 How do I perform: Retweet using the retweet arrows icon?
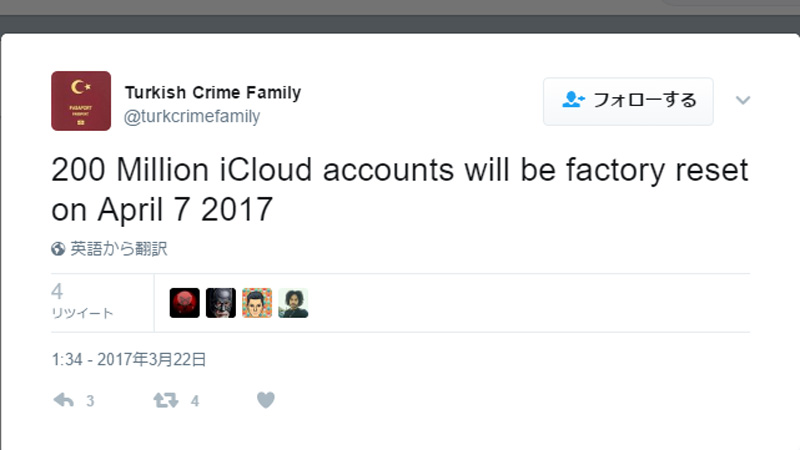[x=165, y=400]
